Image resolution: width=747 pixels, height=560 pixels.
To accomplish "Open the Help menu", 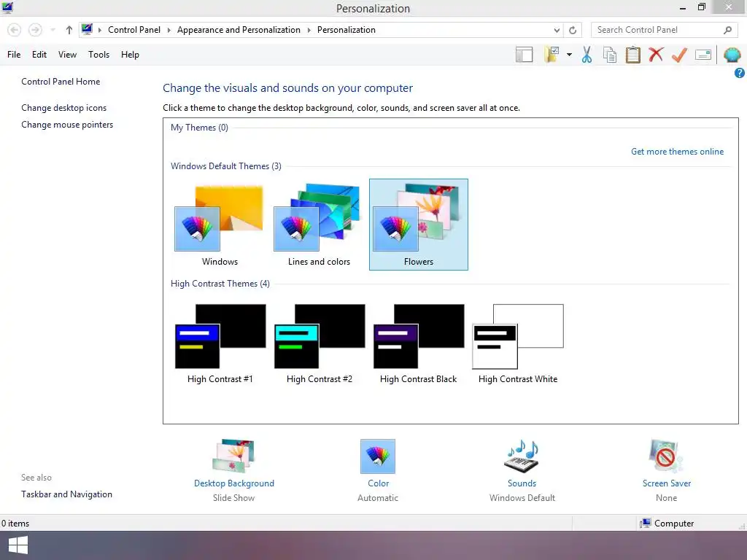I will tap(130, 55).
